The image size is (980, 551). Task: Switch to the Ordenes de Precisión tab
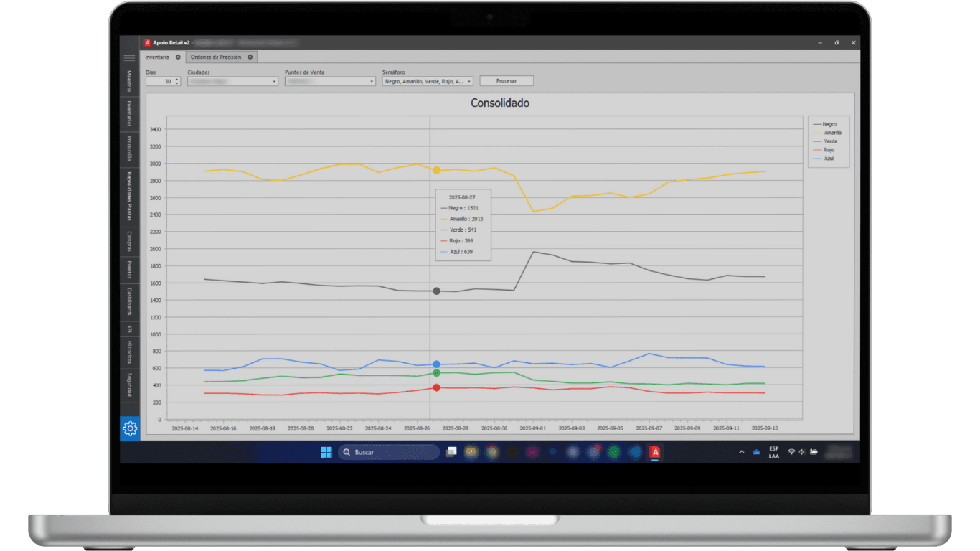click(x=216, y=57)
